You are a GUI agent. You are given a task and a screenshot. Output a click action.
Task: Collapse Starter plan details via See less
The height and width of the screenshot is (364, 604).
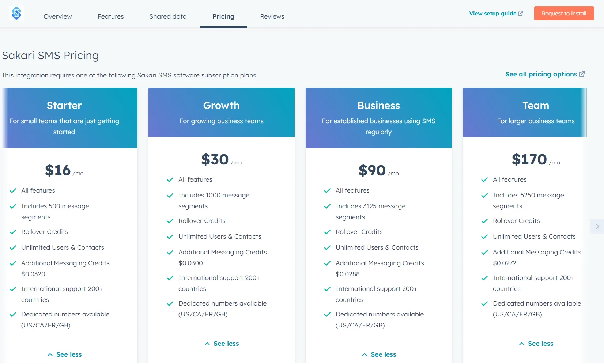coord(64,354)
